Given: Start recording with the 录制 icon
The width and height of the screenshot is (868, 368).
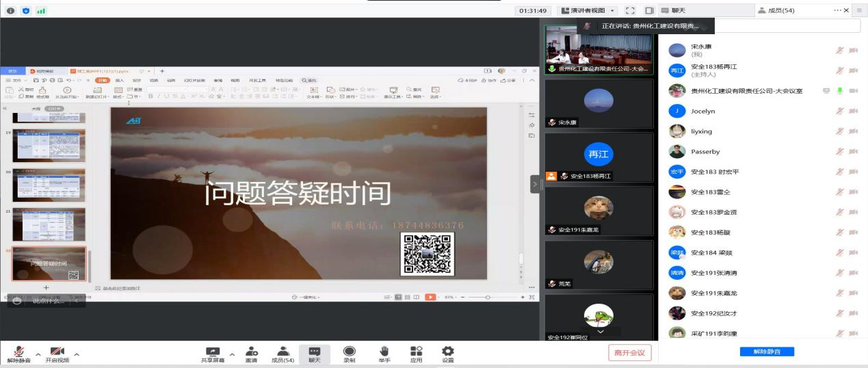Looking at the screenshot, I should point(349,351).
